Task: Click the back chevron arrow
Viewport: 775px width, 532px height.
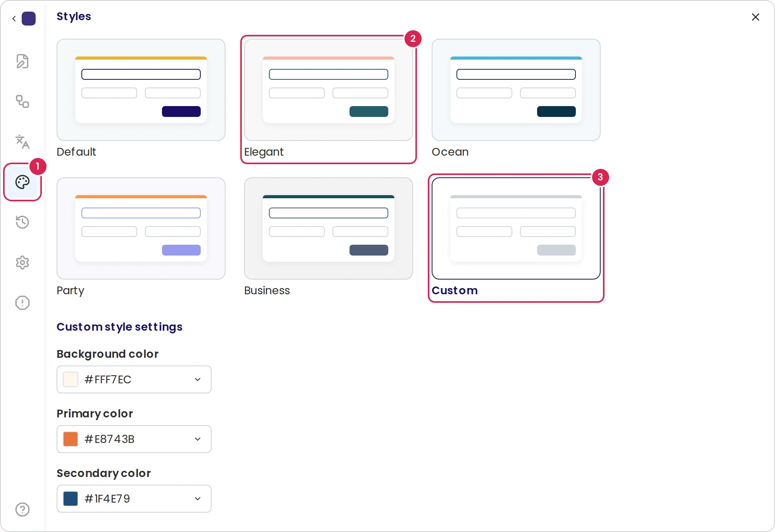Action: pos(14,18)
